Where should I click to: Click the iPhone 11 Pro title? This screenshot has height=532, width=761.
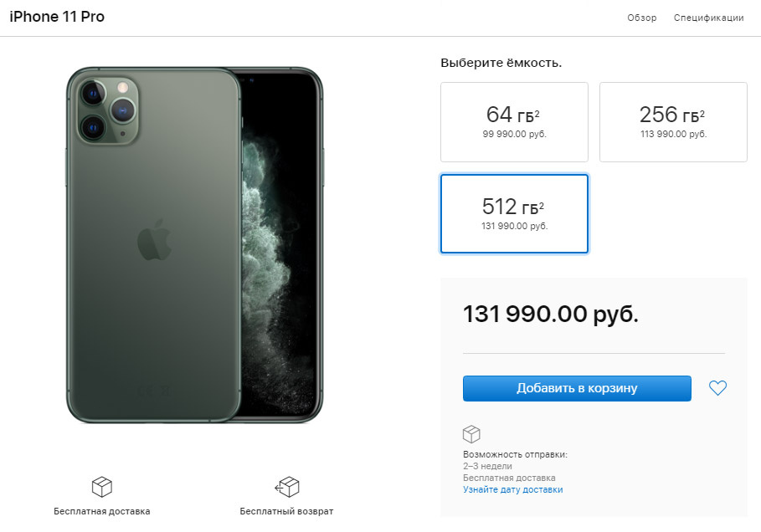pos(57,17)
